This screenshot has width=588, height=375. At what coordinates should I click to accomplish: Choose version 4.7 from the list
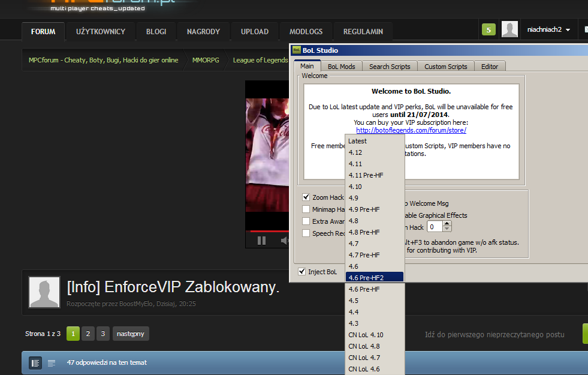coord(375,244)
